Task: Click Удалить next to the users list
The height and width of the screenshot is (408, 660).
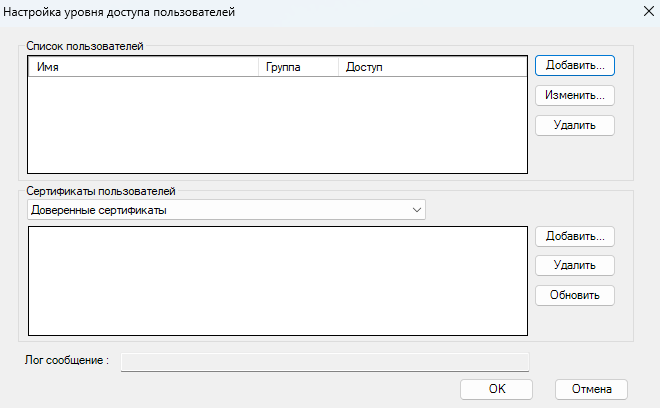Action: [x=574, y=126]
